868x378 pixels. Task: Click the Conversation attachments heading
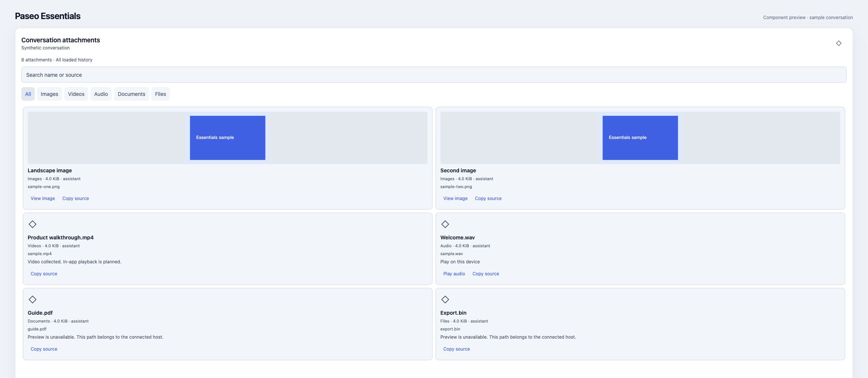pyautogui.click(x=61, y=40)
